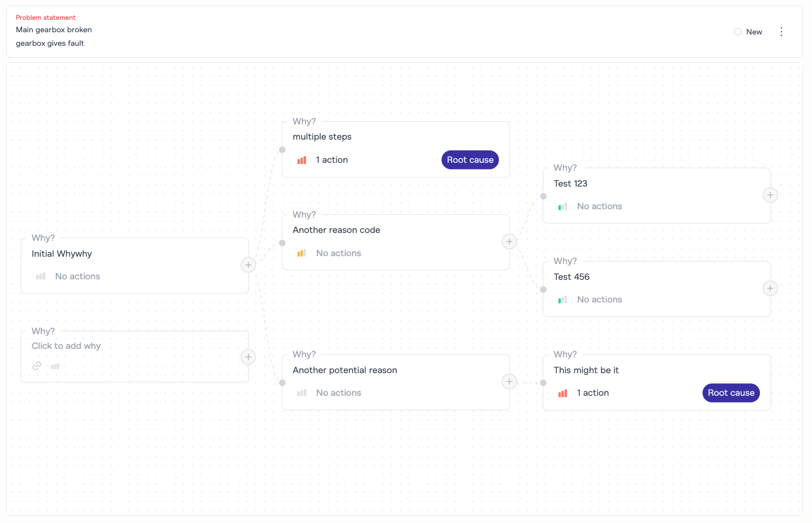Click orange priority icon in Another reason code
Image resolution: width=812 pixels, height=523 pixels.
tap(302, 253)
